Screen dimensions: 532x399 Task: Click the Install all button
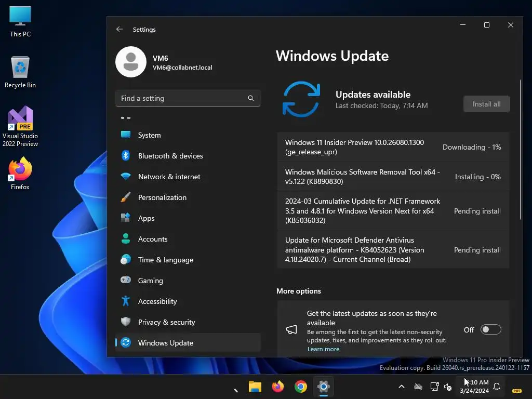[486, 104]
